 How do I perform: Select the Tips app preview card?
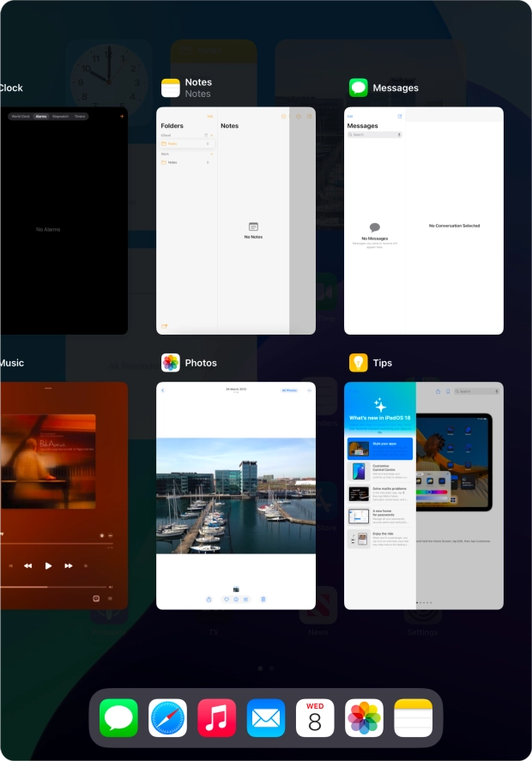tap(423, 495)
